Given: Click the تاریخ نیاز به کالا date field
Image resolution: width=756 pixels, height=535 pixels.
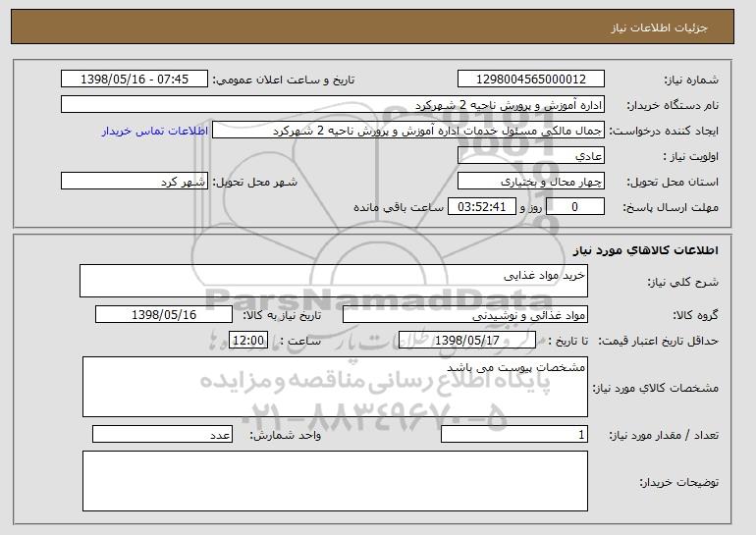Looking at the screenshot, I should 164,315.
